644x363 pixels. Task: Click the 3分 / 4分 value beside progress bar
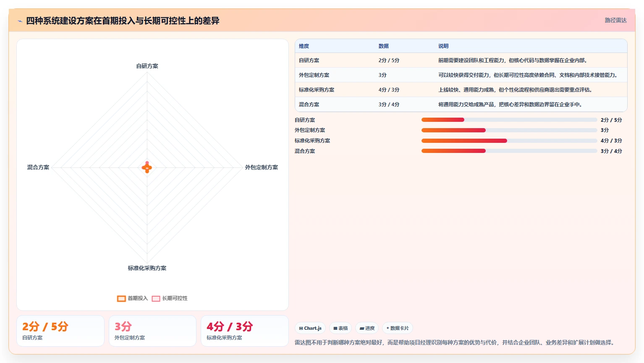(611, 151)
